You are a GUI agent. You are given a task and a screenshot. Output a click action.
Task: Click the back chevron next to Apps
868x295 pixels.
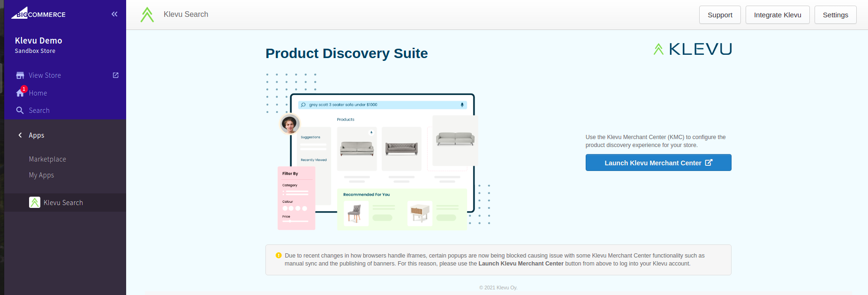[x=20, y=135]
